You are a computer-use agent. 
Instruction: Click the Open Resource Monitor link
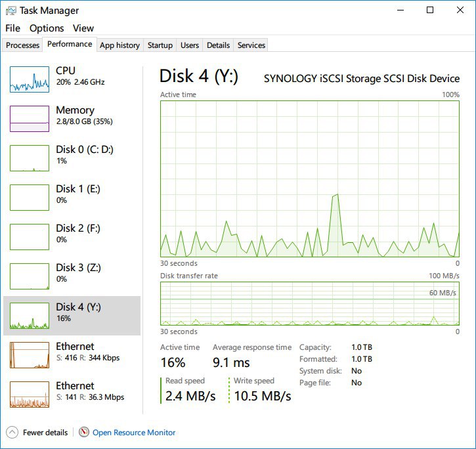pos(134,433)
